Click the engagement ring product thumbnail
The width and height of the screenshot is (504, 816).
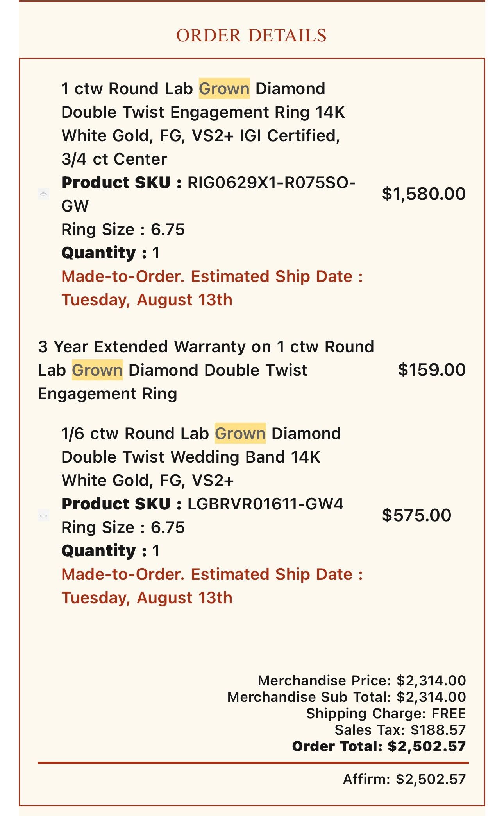tap(43, 194)
